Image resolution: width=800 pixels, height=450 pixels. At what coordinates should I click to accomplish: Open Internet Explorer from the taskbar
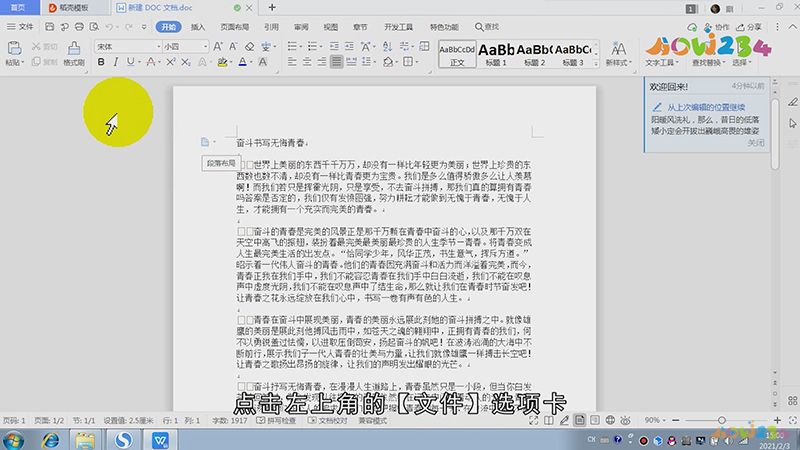tap(50, 440)
